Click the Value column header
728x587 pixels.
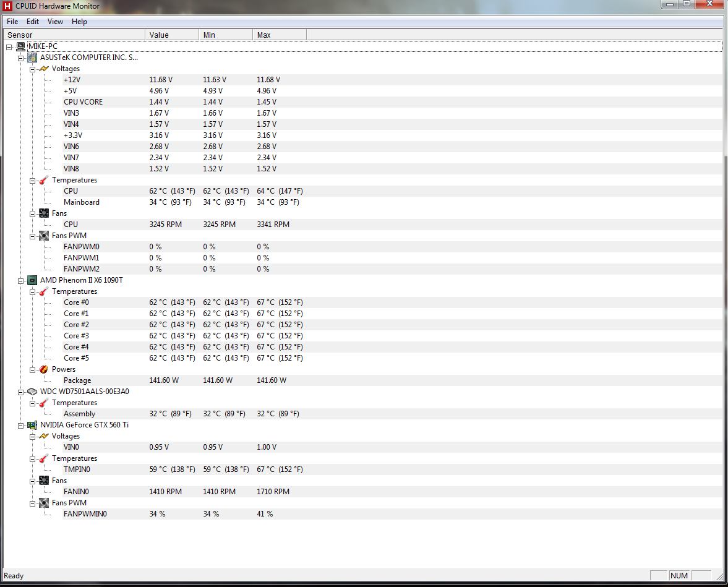coord(172,35)
